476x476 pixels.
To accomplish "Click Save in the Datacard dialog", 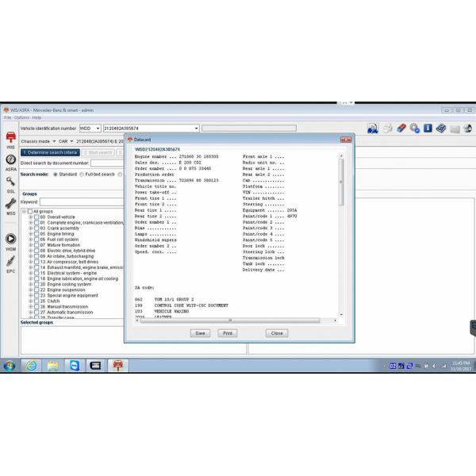I will pos(200,333).
